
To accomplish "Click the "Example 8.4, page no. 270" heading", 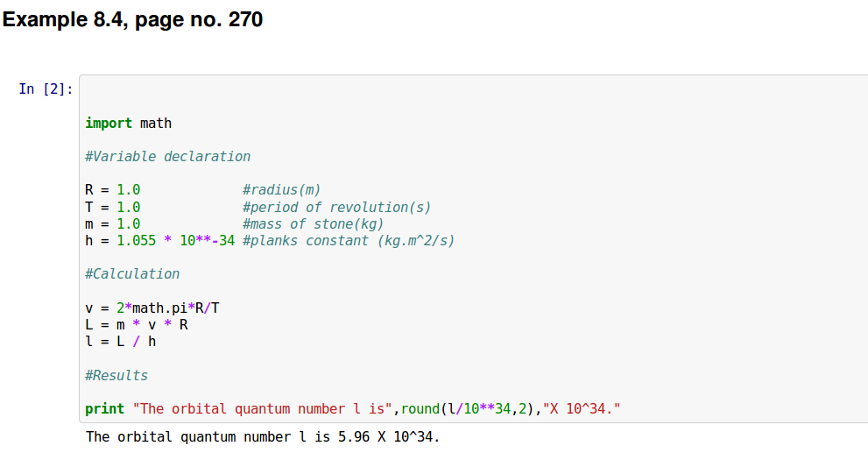I will tap(133, 19).
